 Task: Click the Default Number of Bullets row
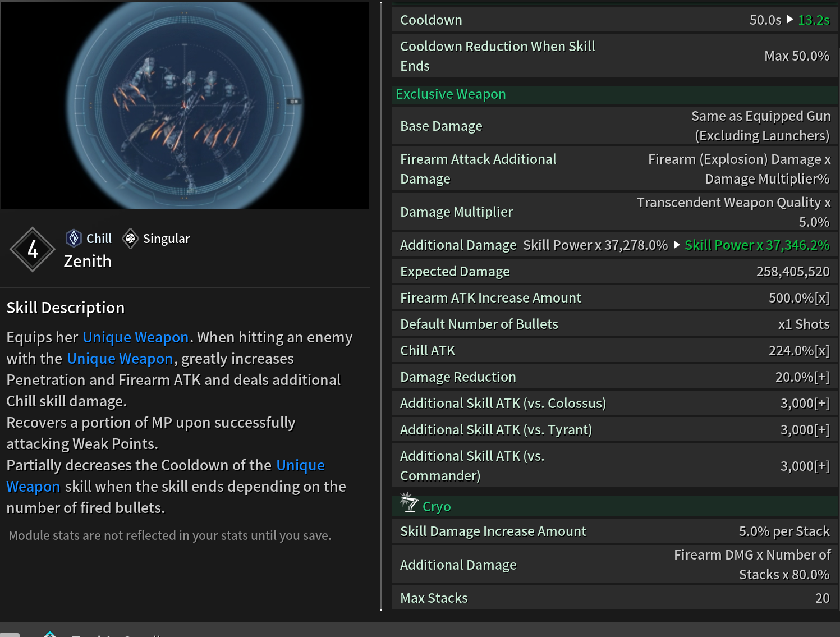(615, 324)
